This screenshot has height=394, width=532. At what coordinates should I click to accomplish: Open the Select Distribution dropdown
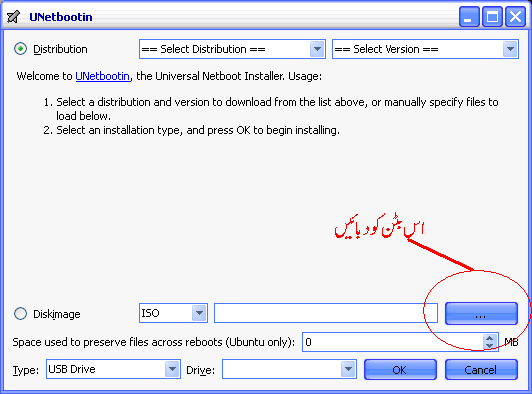coord(232,49)
